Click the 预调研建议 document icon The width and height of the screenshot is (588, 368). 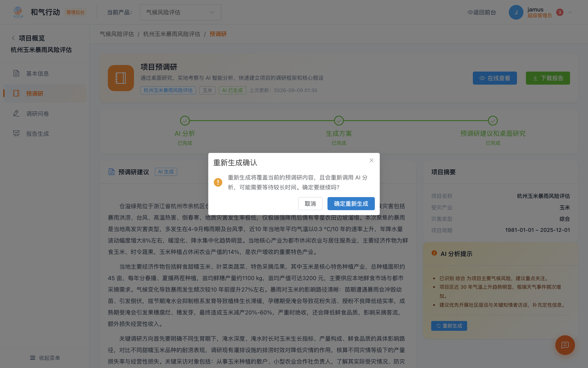111,172
